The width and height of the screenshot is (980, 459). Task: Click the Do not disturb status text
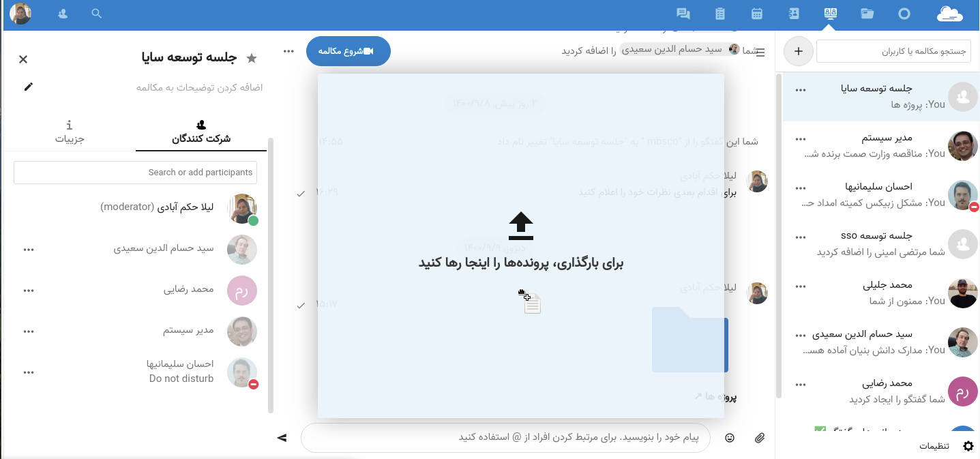point(181,379)
